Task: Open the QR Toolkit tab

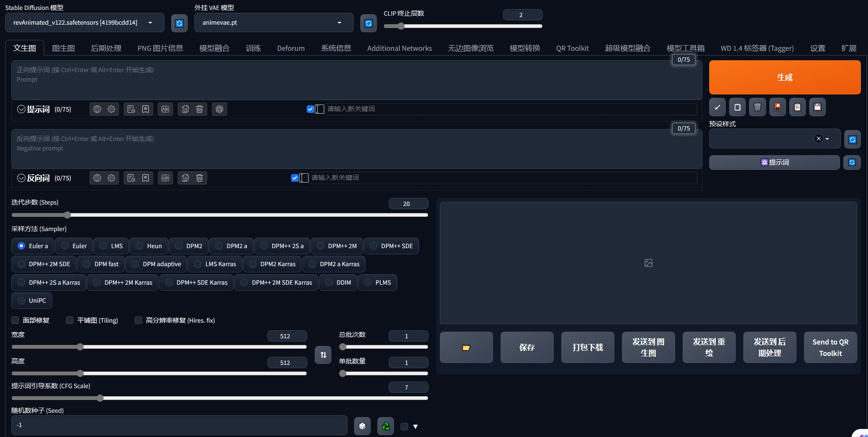Action: point(573,48)
